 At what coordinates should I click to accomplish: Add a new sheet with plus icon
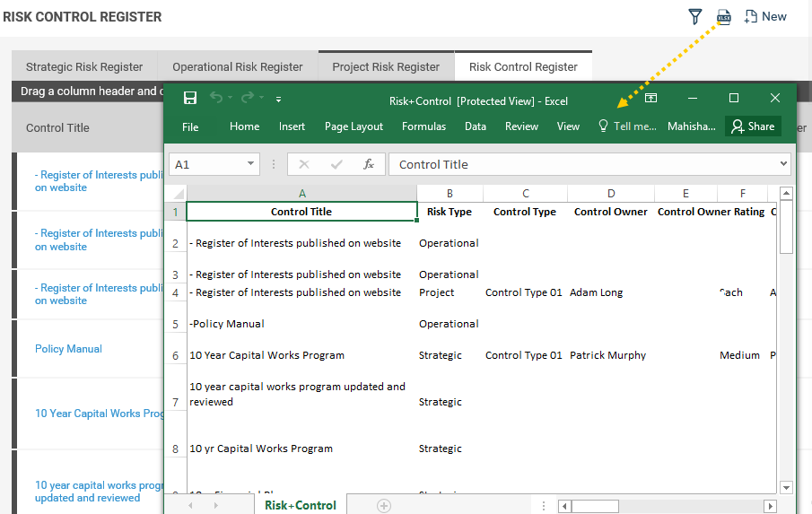(x=384, y=506)
